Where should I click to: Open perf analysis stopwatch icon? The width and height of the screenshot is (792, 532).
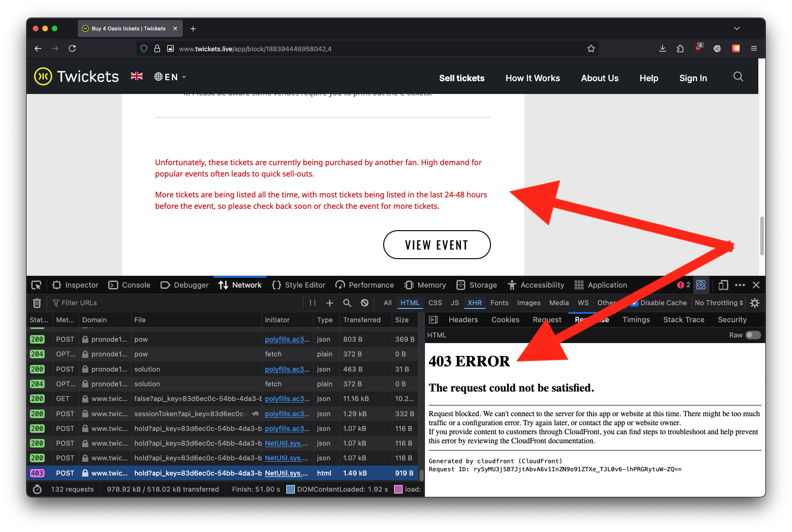(38, 489)
